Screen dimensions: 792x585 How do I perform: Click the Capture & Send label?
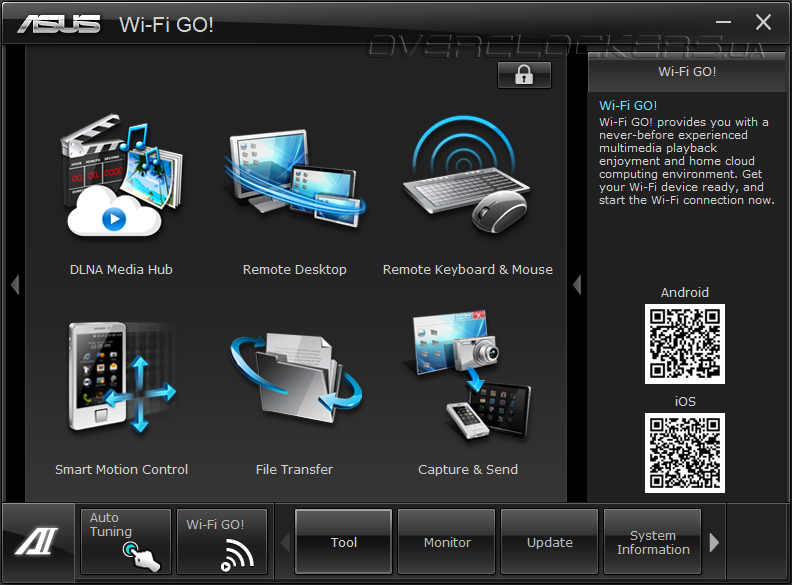pyautogui.click(x=468, y=469)
